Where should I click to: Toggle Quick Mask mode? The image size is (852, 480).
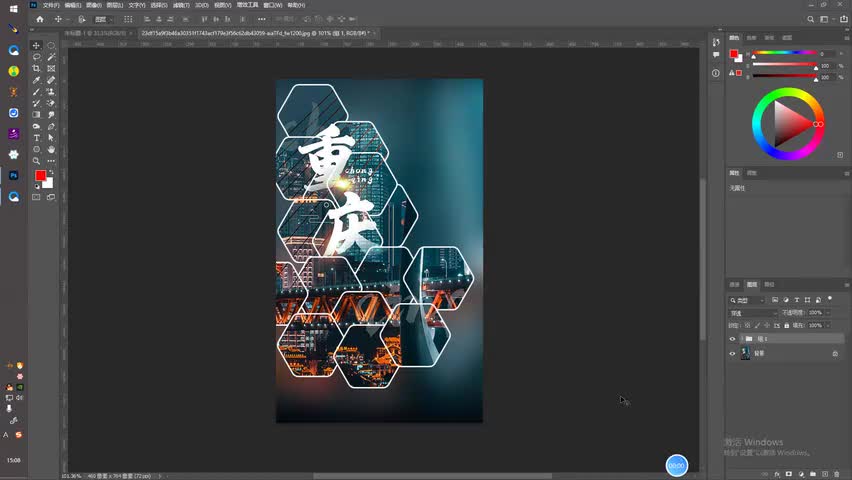[x=36, y=197]
